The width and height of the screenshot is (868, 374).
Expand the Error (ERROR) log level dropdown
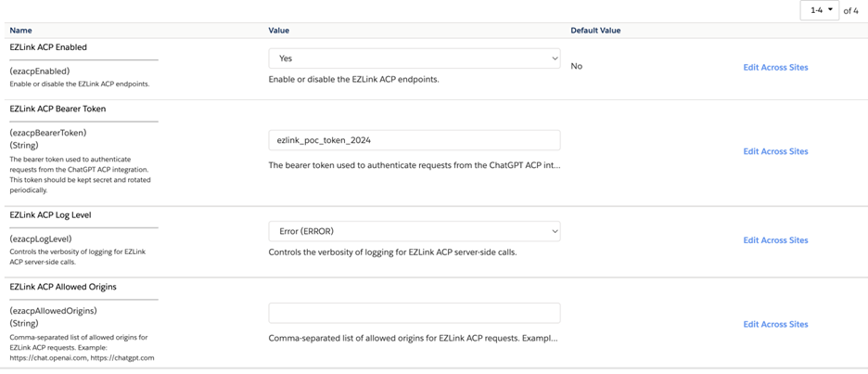414,230
